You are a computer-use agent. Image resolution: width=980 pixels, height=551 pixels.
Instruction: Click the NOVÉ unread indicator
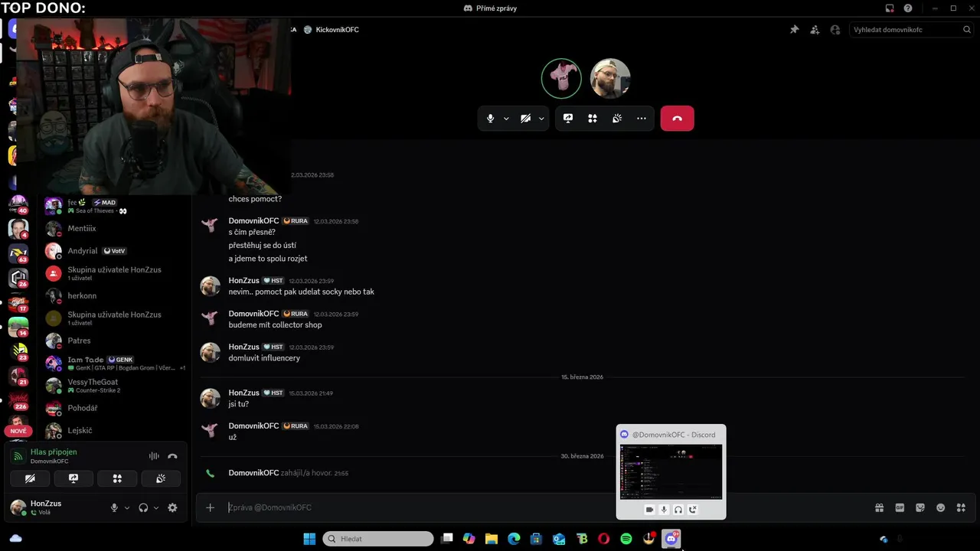point(18,431)
